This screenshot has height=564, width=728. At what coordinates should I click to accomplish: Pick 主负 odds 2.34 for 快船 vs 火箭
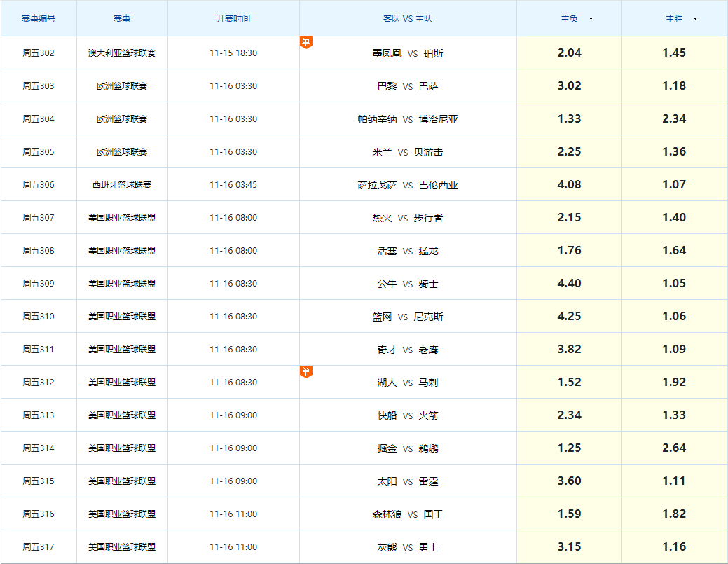tap(569, 415)
